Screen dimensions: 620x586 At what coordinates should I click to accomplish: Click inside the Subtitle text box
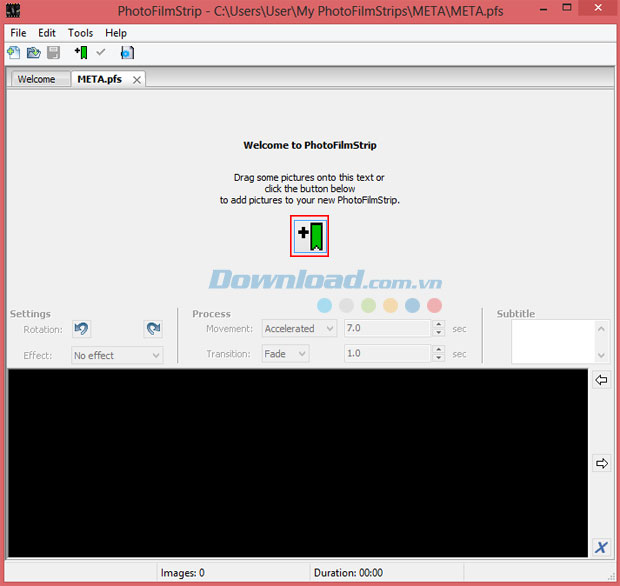point(553,342)
